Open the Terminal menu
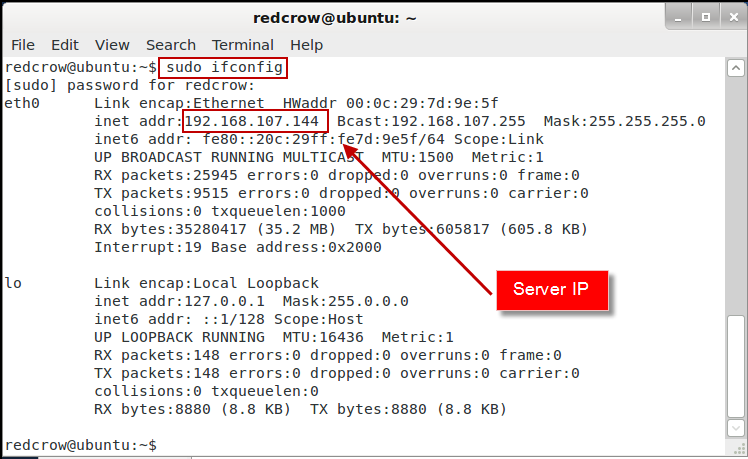 click(243, 45)
